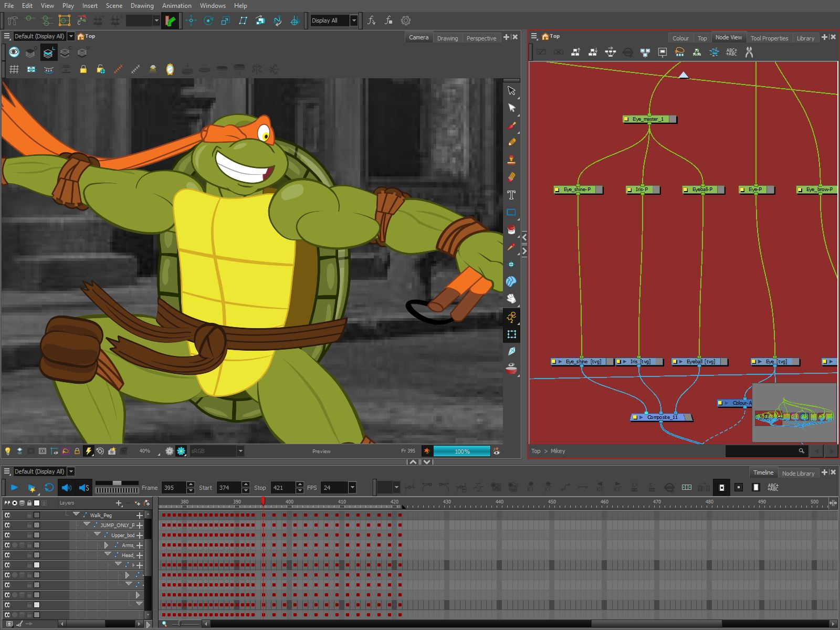840x630 pixels.
Task: Select the Rotate tool in the top toolbar
Action: (x=208, y=20)
